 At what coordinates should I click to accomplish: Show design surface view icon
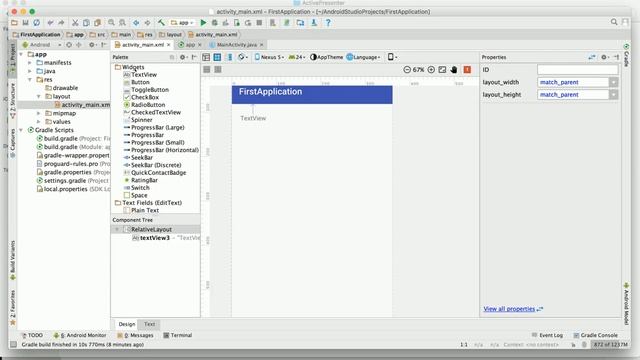click(x=206, y=57)
